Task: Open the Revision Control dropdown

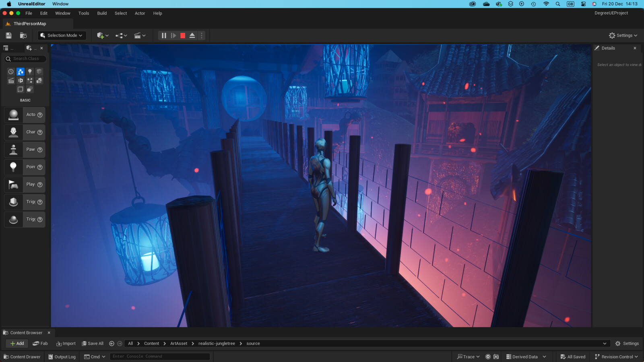Action: pyautogui.click(x=616, y=357)
